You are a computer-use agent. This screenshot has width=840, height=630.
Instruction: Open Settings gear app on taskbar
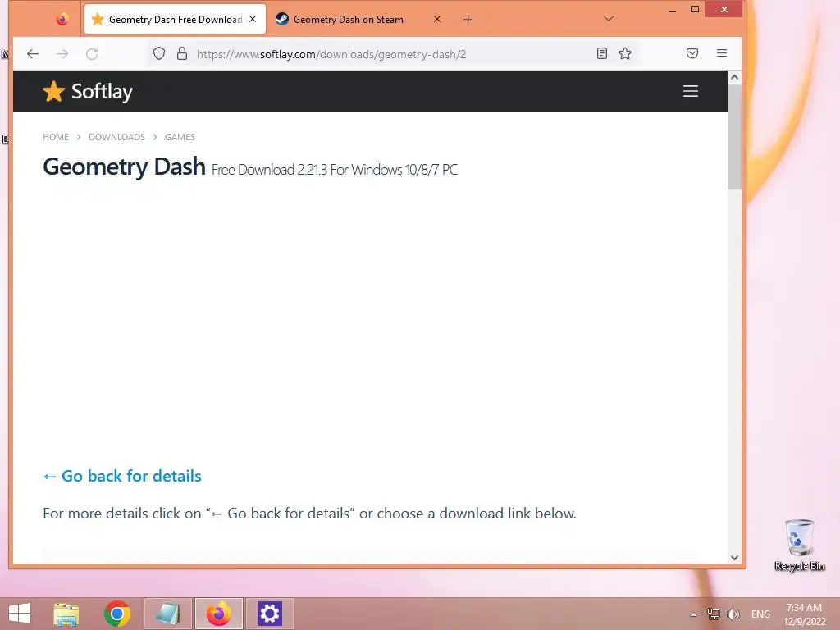[269, 614]
